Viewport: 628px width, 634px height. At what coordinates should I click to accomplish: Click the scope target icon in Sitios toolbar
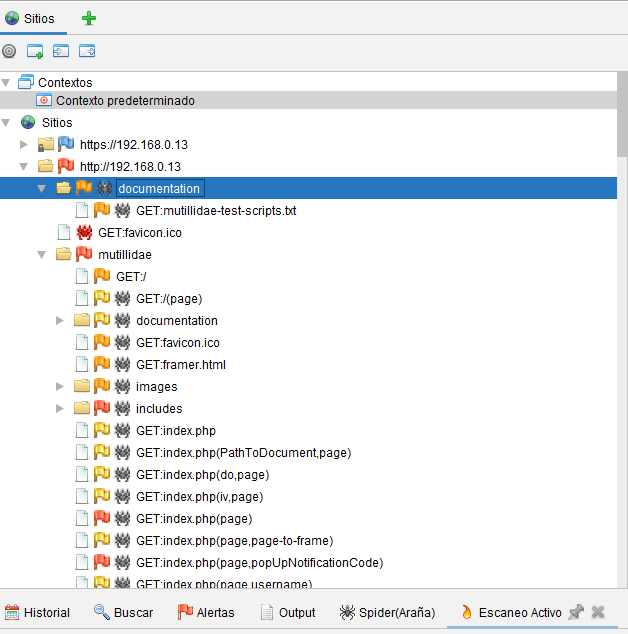tap(9, 51)
